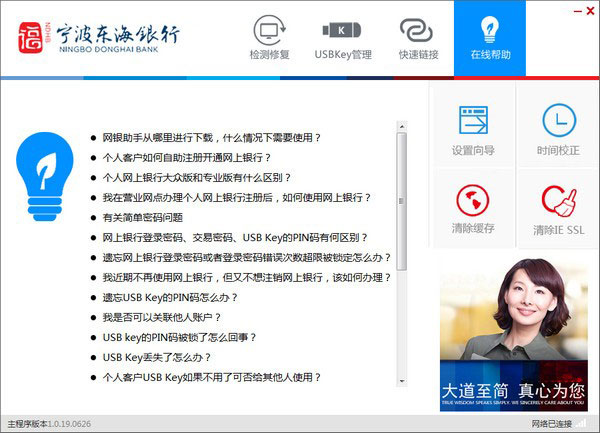Open question 我是否可以关联他人账户
600x433 pixels.
pos(162,317)
